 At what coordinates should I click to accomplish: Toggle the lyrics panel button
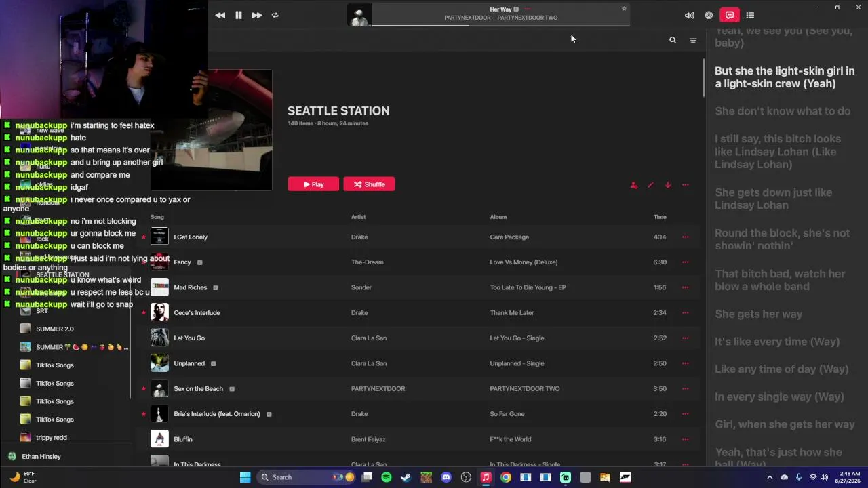coord(730,15)
